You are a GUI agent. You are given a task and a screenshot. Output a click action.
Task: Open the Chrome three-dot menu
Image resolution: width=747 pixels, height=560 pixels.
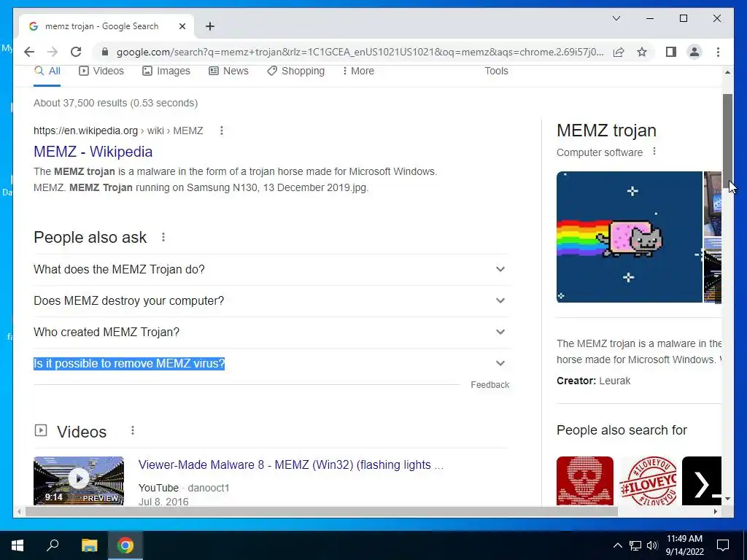point(718,52)
